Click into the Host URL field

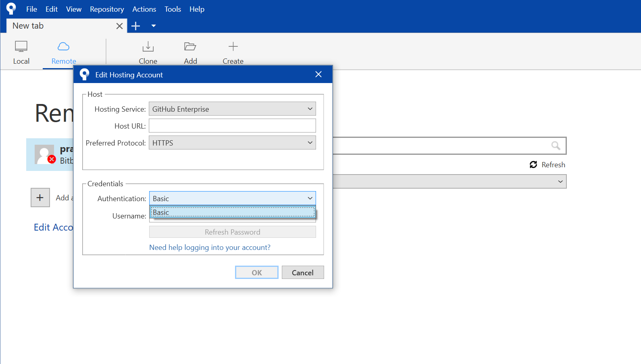[x=232, y=126]
